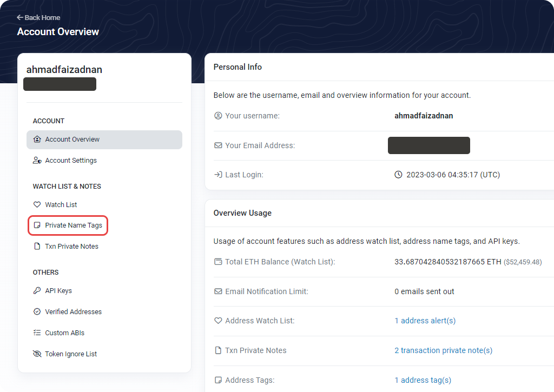The image size is (554, 392).
Task: Click the Watch List heart icon
Action: click(37, 205)
